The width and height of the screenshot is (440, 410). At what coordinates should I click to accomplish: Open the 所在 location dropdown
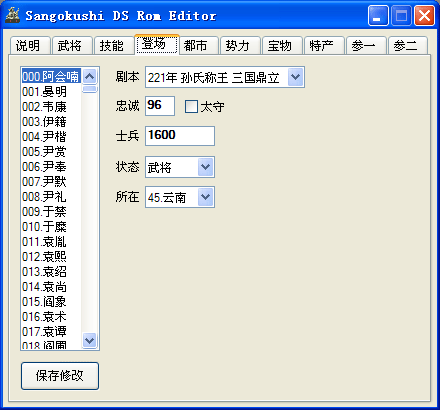click(206, 197)
